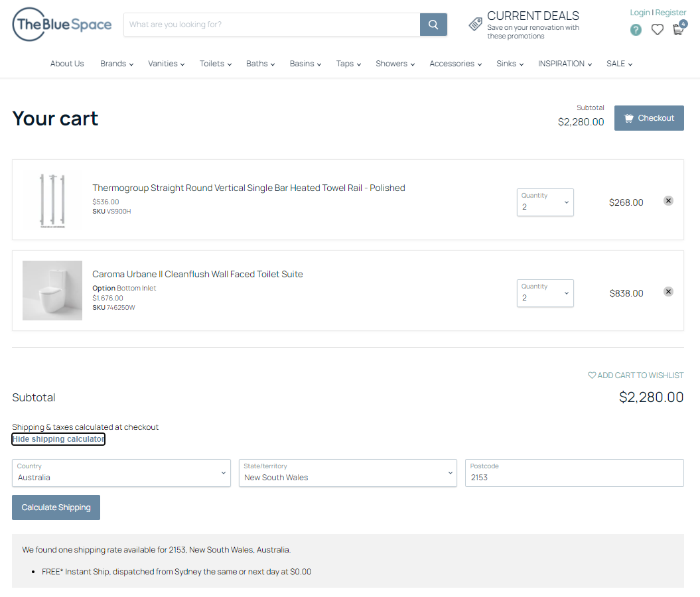Click the $838.00 item price
The height and width of the screenshot is (597, 700).
[x=626, y=294]
